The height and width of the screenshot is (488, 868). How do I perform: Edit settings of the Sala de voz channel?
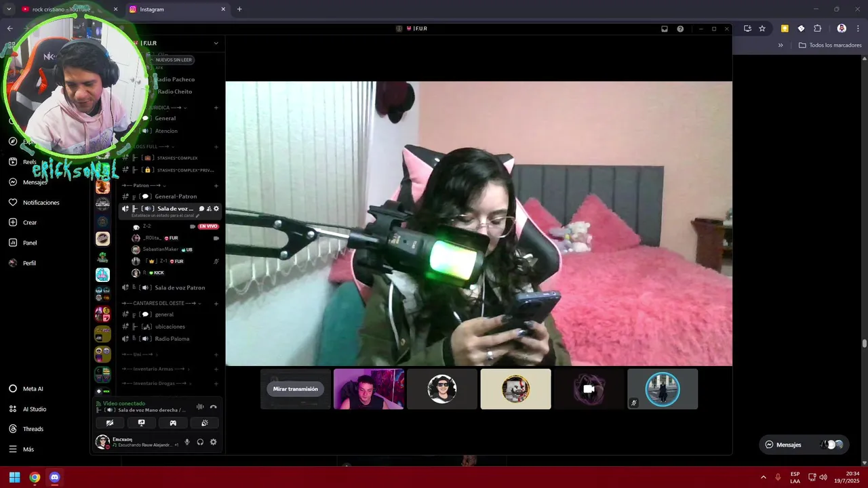point(216,209)
